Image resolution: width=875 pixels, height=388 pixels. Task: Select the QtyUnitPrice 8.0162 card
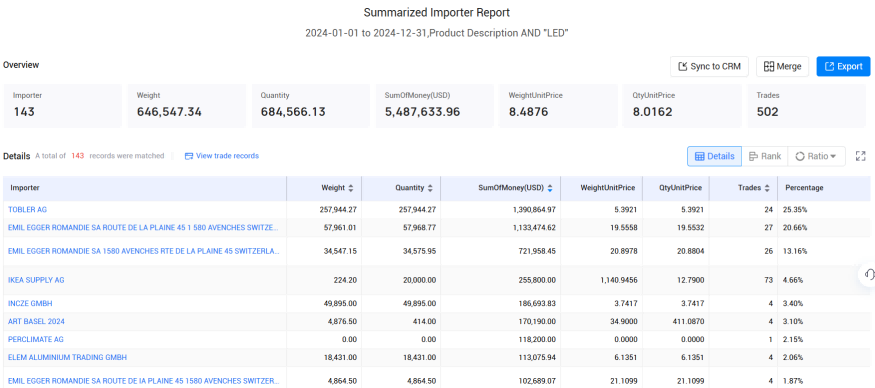tap(682, 106)
